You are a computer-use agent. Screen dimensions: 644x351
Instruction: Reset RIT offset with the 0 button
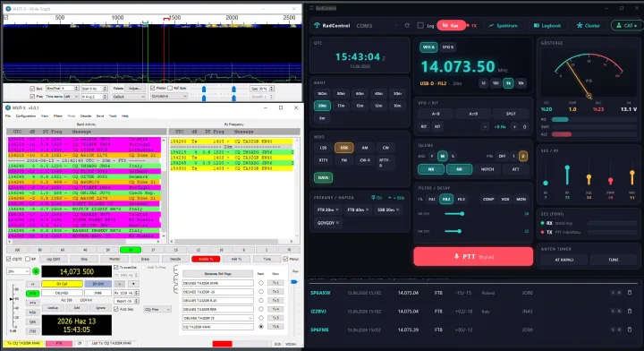pos(524,126)
